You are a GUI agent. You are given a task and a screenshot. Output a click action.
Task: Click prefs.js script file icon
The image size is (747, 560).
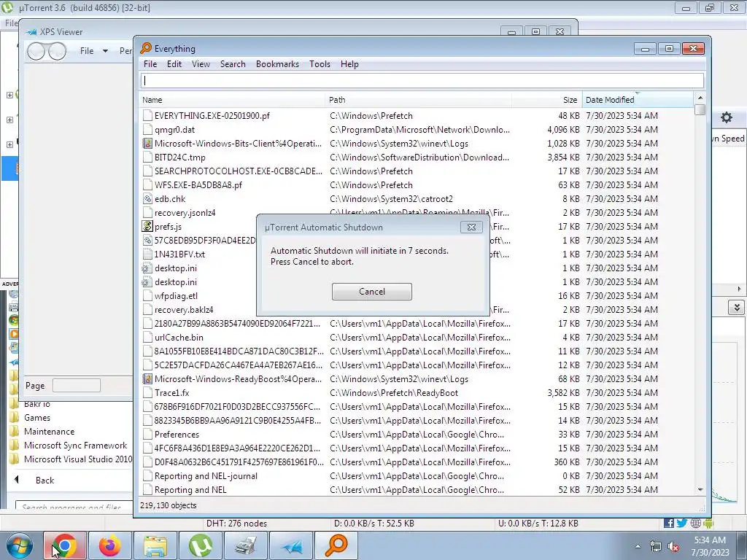click(147, 227)
